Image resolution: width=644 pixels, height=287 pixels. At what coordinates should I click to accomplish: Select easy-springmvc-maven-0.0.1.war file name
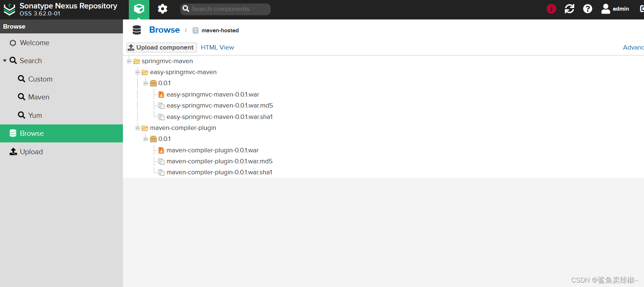point(213,95)
